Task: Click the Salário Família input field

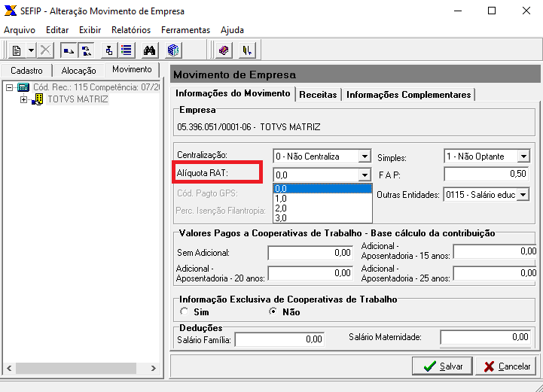Action: (x=279, y=339)
